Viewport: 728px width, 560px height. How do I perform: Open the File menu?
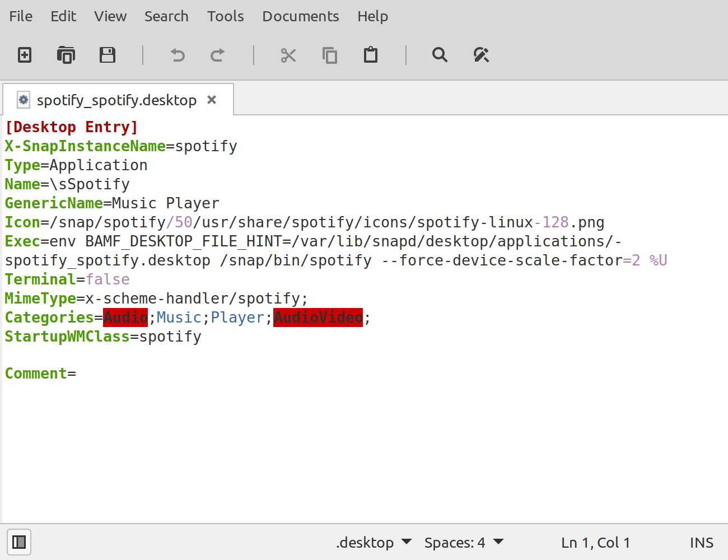[21, 16]
